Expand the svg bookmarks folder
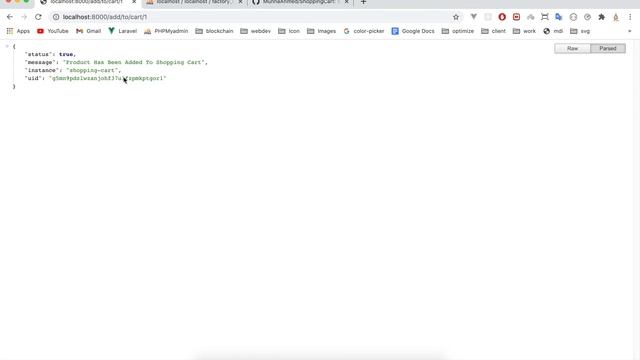640x360 pixels. click(580, 31)
